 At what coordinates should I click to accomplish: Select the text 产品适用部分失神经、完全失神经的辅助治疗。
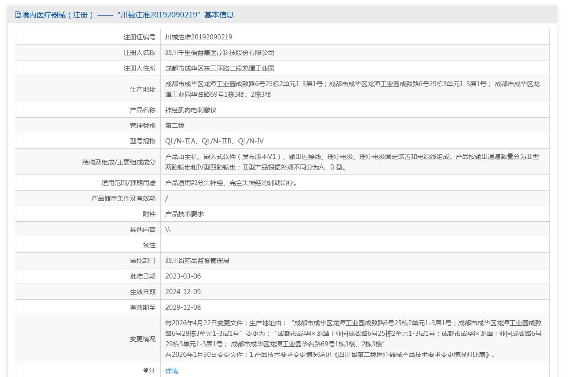click(232, 183)
